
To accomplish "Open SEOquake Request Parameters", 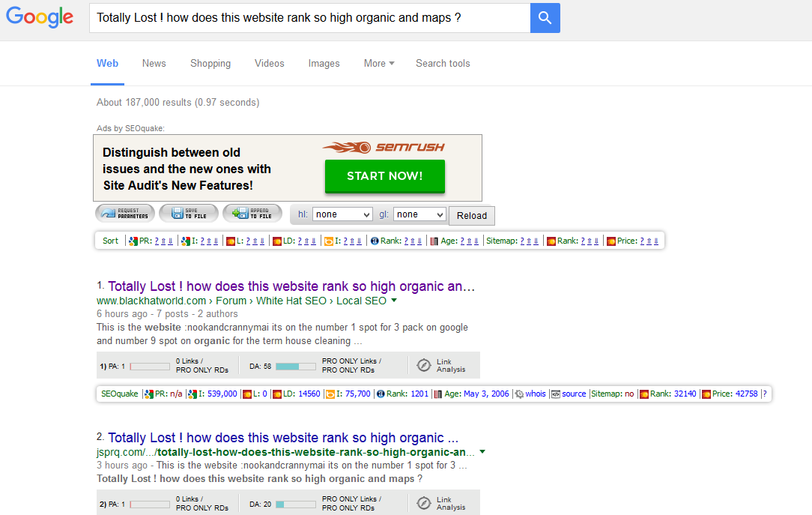I will [x=125, y=213].
